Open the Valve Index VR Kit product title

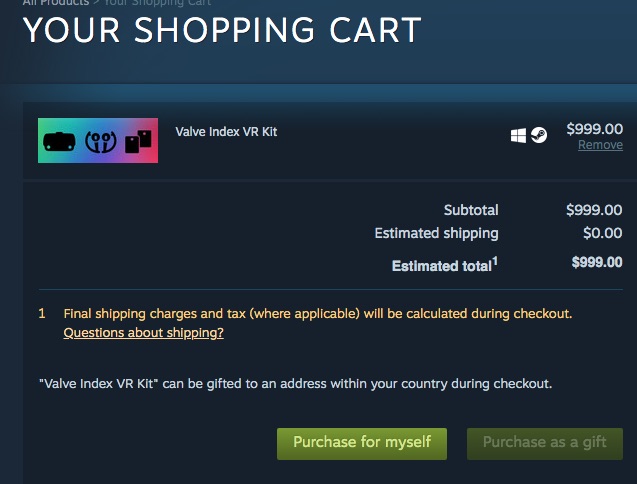tap(226, 132)
